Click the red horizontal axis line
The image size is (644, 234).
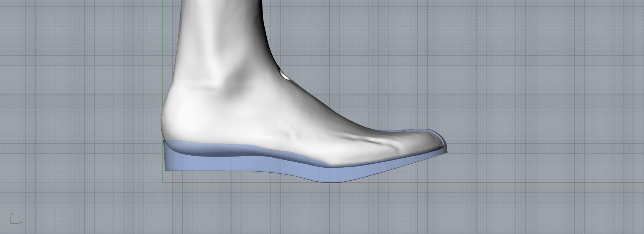[498, 183]
